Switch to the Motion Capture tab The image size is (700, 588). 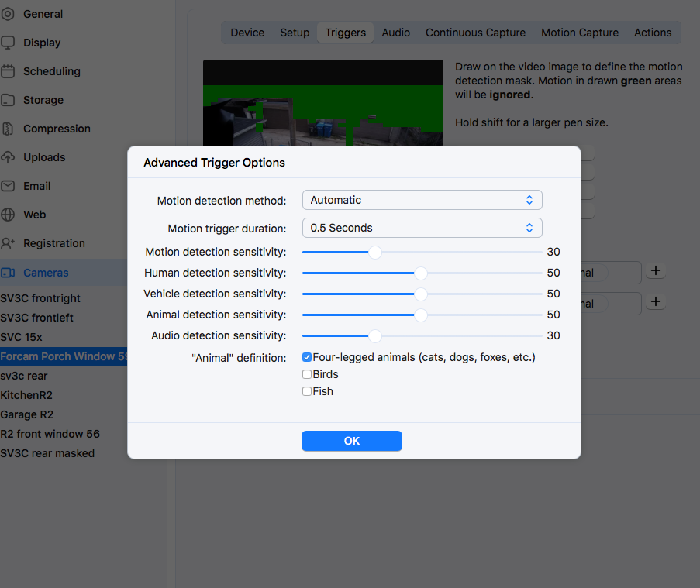click(x=579, y=33)
